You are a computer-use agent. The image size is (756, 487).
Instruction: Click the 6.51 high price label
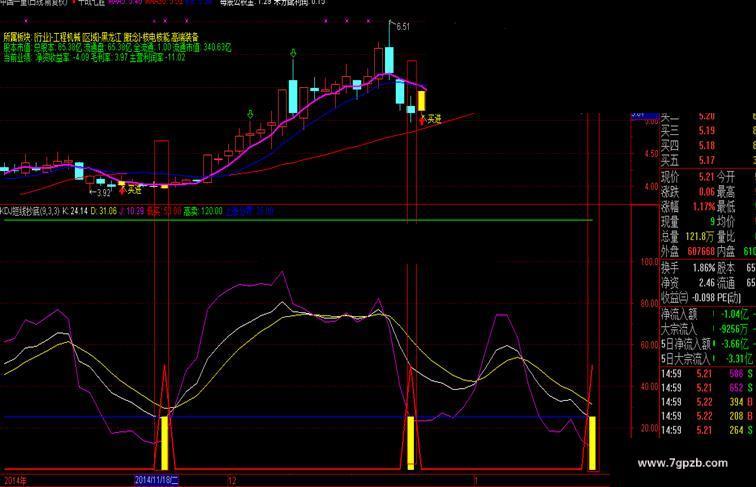point(403,27)
